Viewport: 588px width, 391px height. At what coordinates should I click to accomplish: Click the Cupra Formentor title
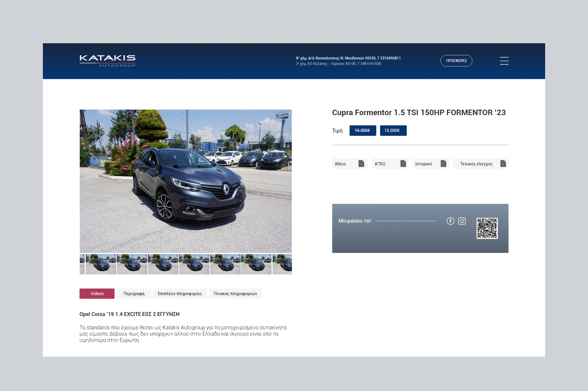[419, 113]
